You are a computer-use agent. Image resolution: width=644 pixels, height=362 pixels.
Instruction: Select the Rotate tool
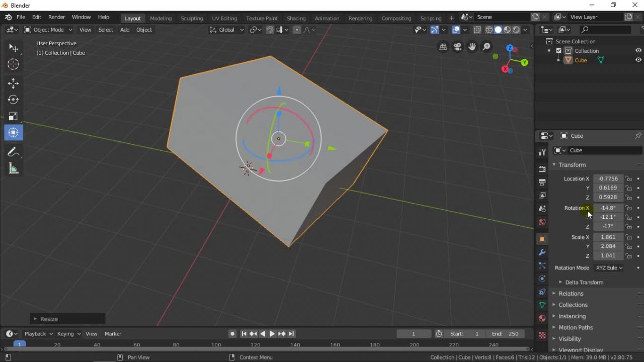(x=14, y=100)
